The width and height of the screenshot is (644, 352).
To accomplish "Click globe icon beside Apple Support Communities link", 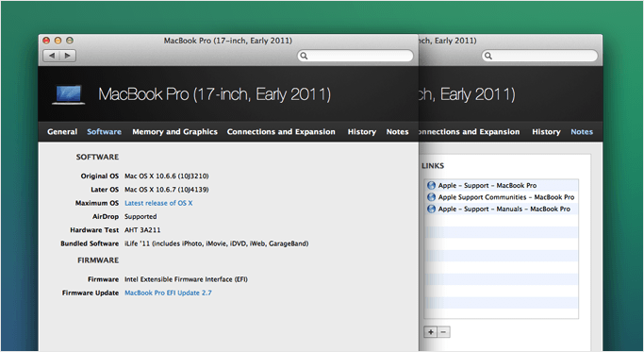I will [x=431, y=197].
